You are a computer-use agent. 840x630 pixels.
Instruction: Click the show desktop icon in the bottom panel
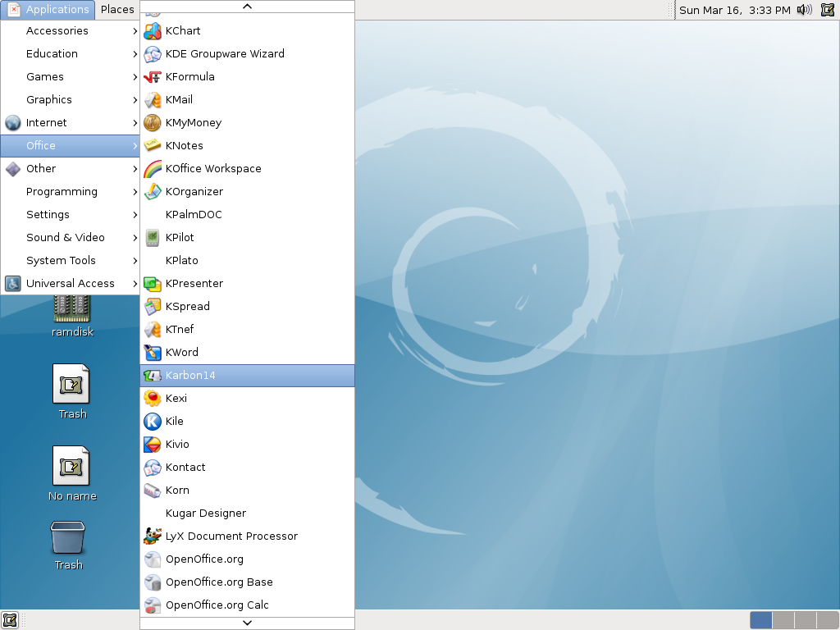[10, 620]
